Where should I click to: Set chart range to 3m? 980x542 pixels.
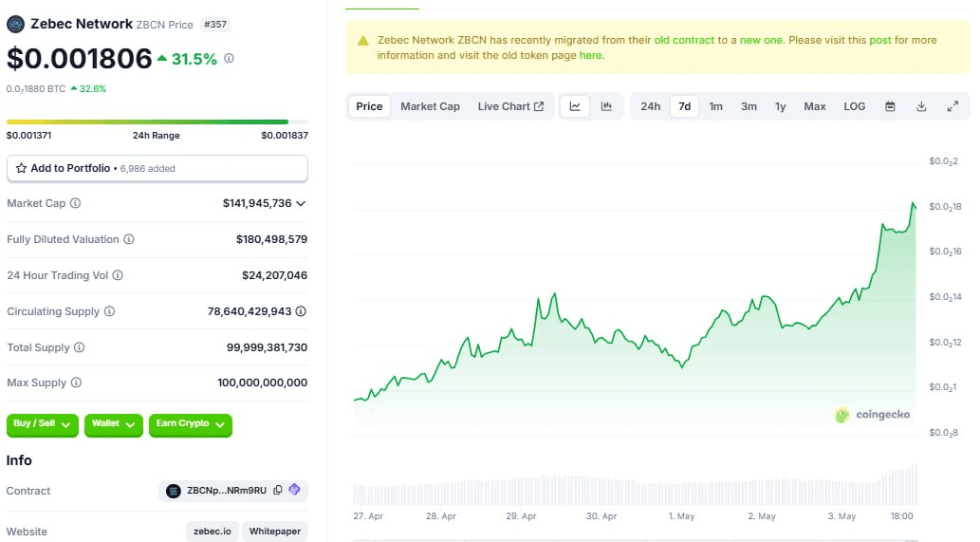click(749, 106)
